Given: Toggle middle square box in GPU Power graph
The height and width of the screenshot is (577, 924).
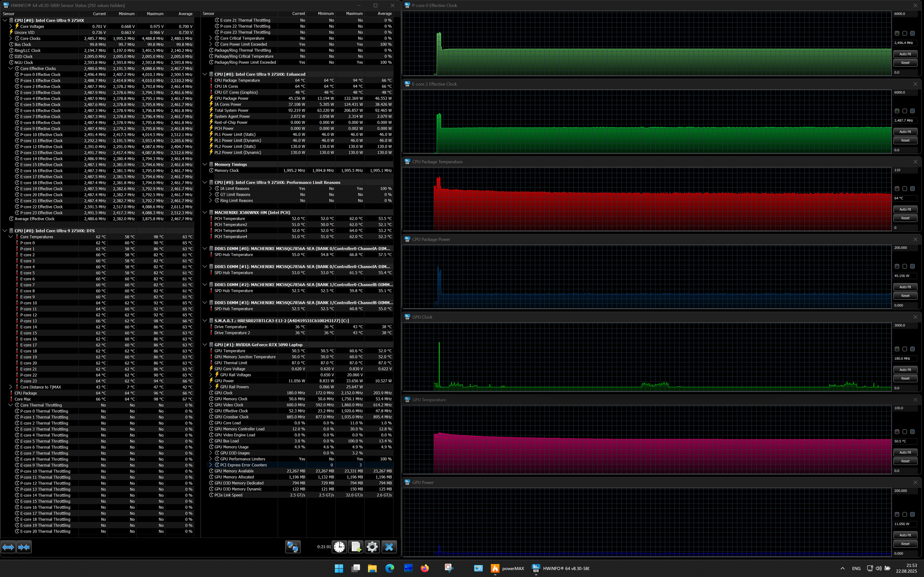Looking at the screenshot, I should click(x=905, y=515).
